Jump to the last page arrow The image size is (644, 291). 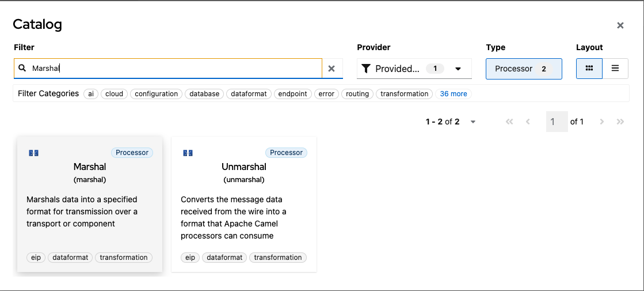pos(620,122)
